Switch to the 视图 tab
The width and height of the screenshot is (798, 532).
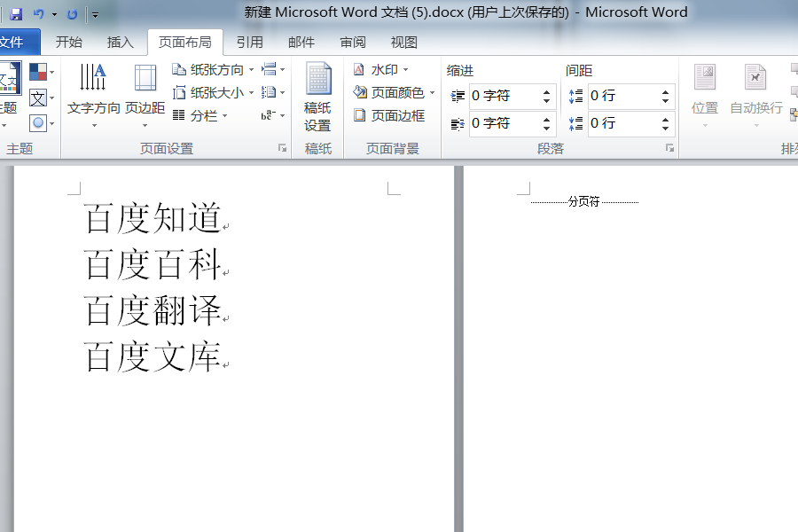[404, 43]
